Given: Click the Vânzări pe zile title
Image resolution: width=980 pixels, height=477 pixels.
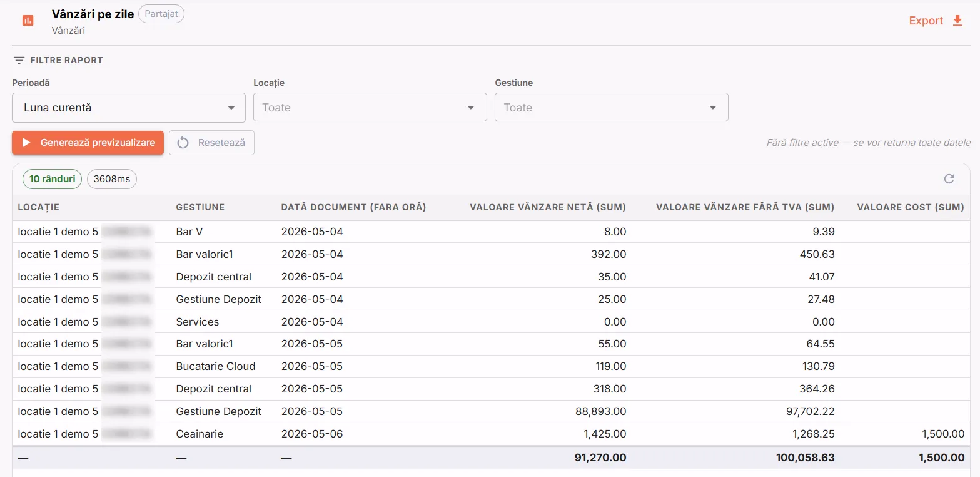Looking at the screenshot, I should click(93, 14).
